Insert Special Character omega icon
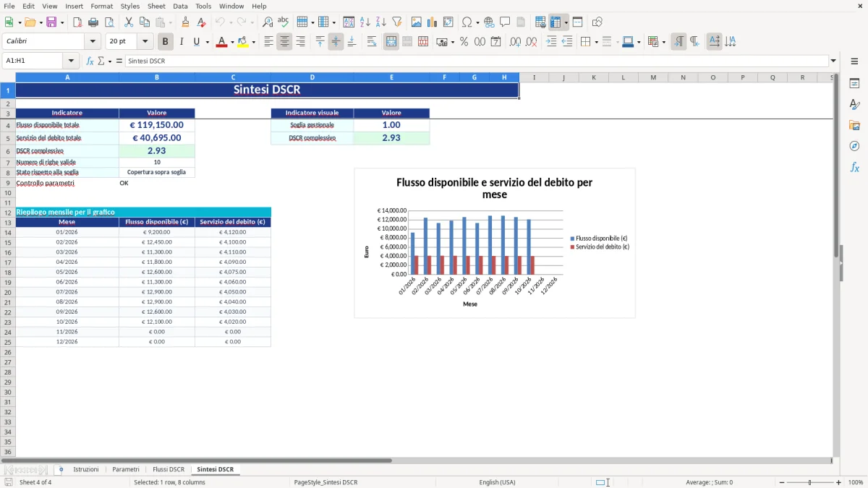 click(x=467, y=22)
